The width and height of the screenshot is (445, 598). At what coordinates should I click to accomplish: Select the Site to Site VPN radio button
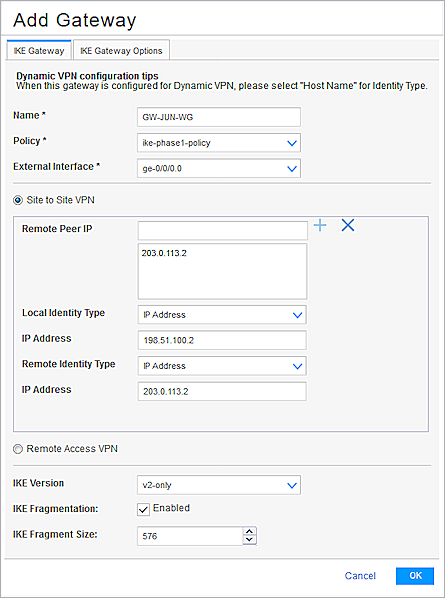click(18, 200)
